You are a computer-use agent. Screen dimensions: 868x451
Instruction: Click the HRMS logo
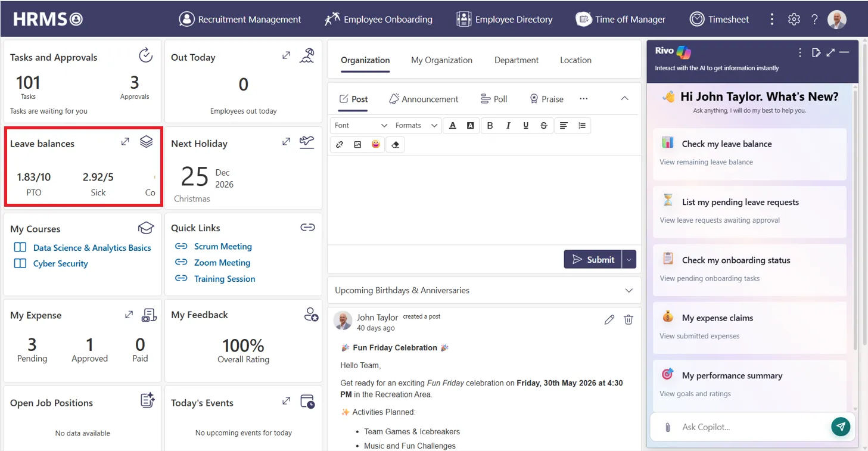coord(48,19)
